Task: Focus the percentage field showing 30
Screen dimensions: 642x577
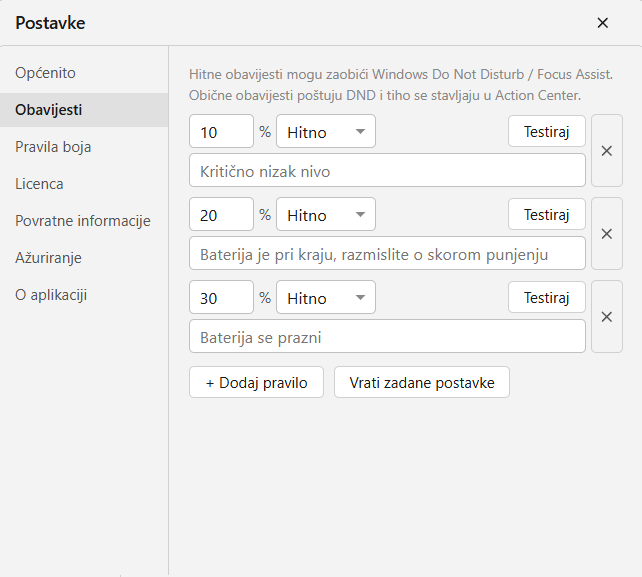Action: pos(222,297)
